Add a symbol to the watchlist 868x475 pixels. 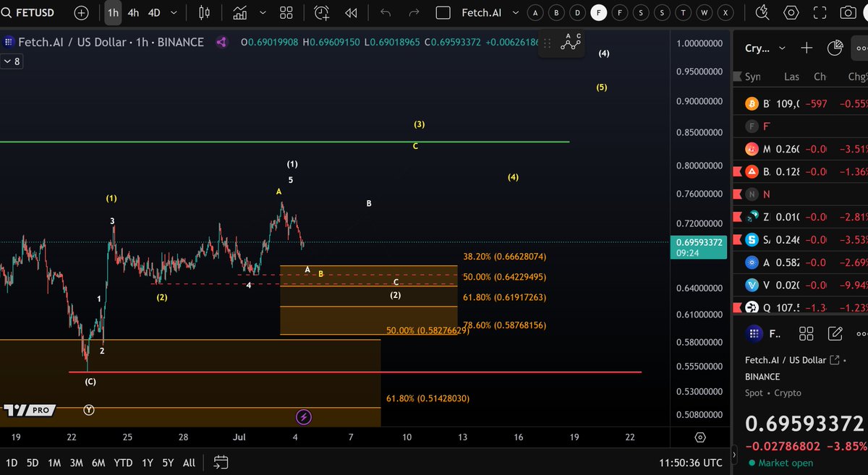(x=807, y=48)
